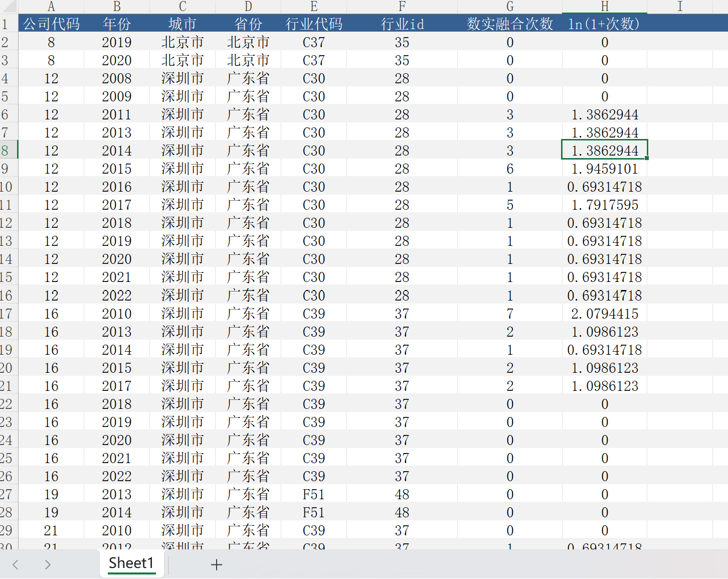
Task: Select the 数实融合次数 cell with value 7
Action: click(x=510, y=314)
